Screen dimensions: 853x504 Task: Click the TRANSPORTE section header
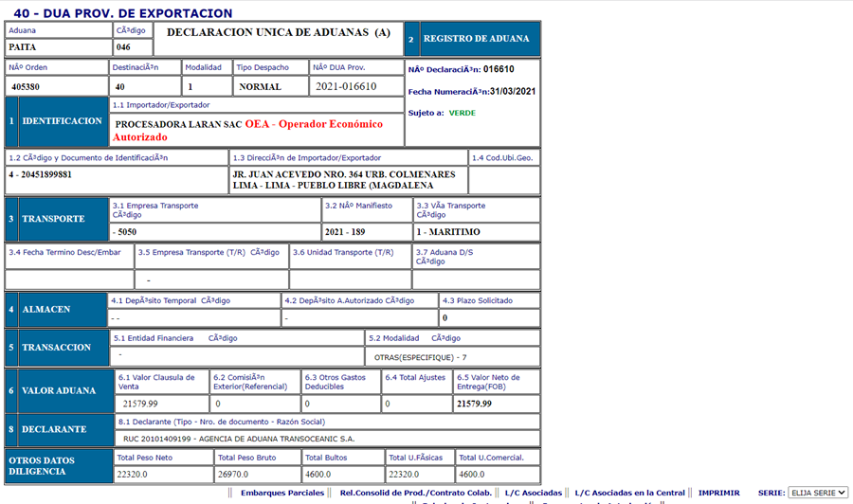point(53,219)
